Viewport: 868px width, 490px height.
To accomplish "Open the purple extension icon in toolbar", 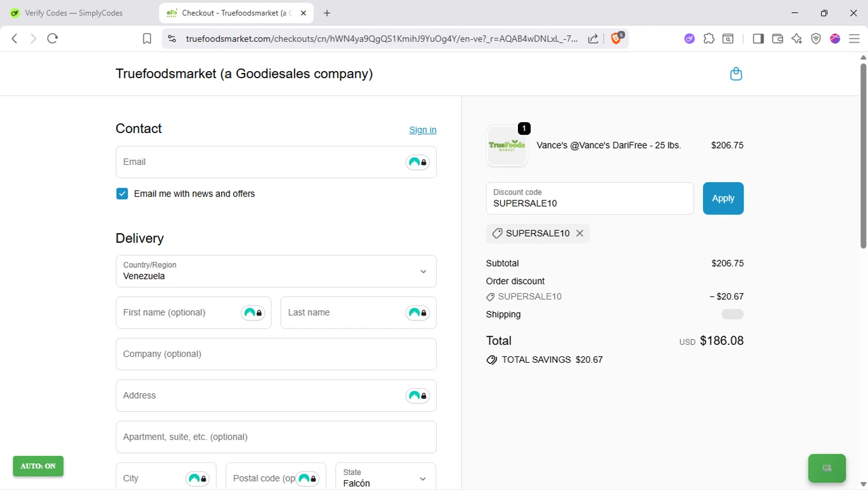I will point(689,39).
